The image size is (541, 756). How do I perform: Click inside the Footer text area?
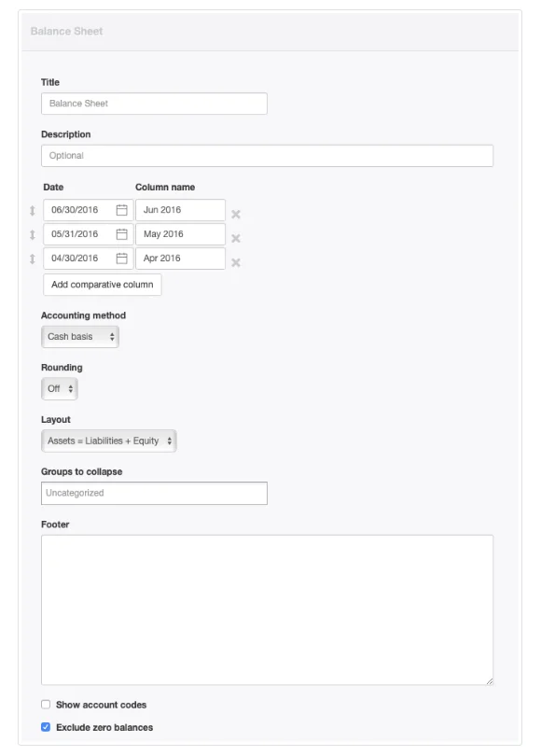coord(268,609)
